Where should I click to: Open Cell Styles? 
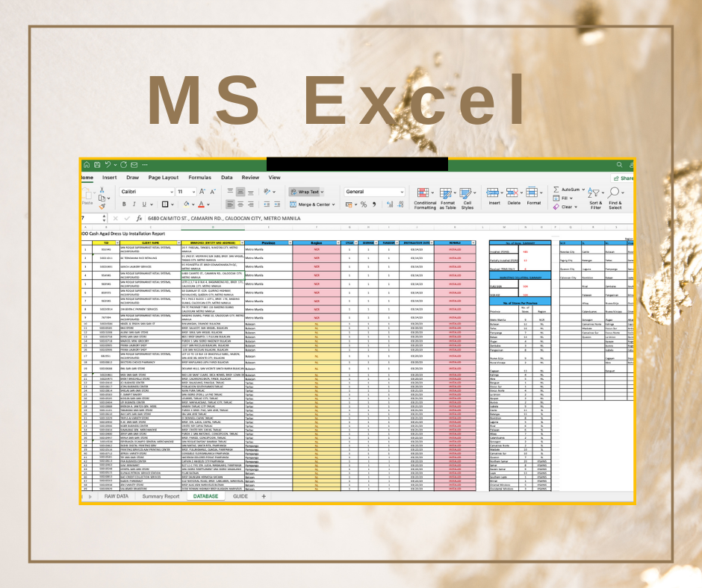pyautogui.click(x=468, y=198)
